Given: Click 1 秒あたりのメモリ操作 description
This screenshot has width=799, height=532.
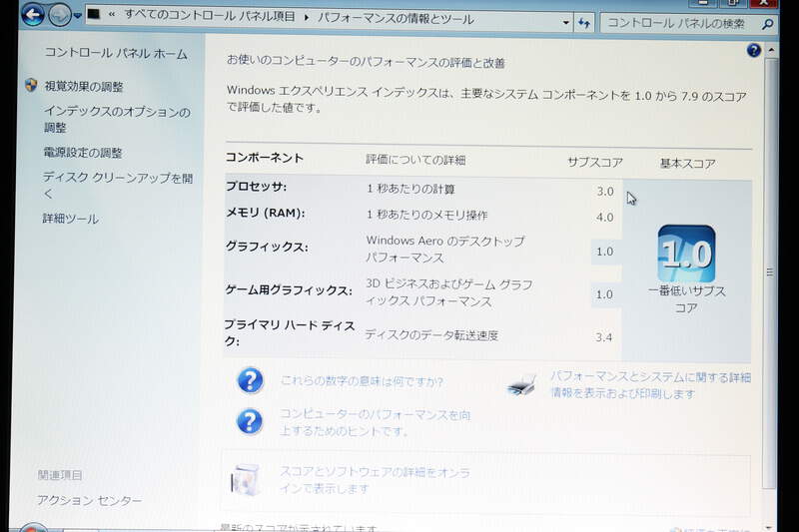Looking at the screenshot, I should 427,215.
